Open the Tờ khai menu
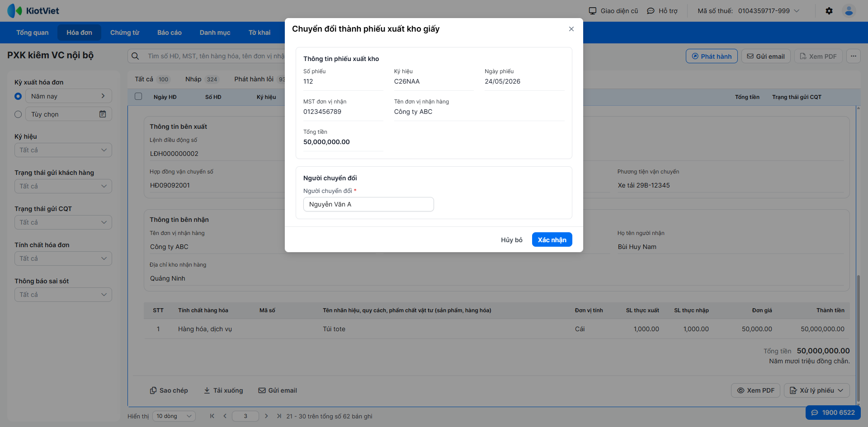868x427 pixels. coord(259,33)
